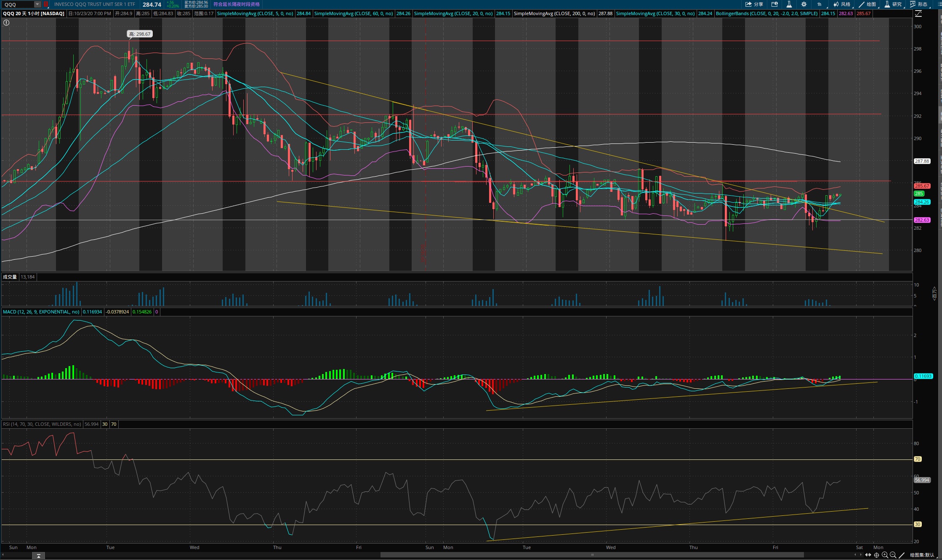Click the green 285 price axis label
The width and height of the screenshot is (942, 560).
click(919, 194)
